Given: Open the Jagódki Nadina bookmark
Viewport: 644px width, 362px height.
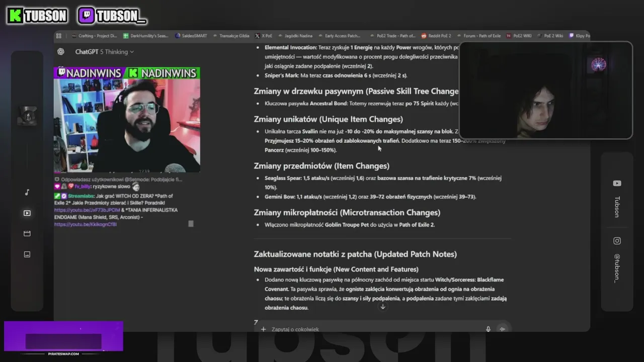Looking at the screenshot, I should (295, 36).
